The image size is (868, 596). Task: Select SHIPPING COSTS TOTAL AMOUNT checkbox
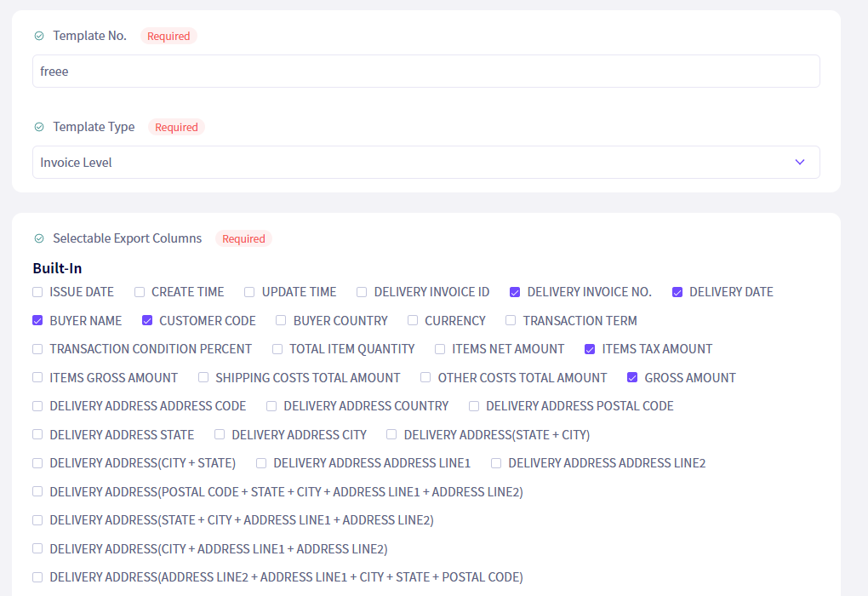click(x=203, y=377)
